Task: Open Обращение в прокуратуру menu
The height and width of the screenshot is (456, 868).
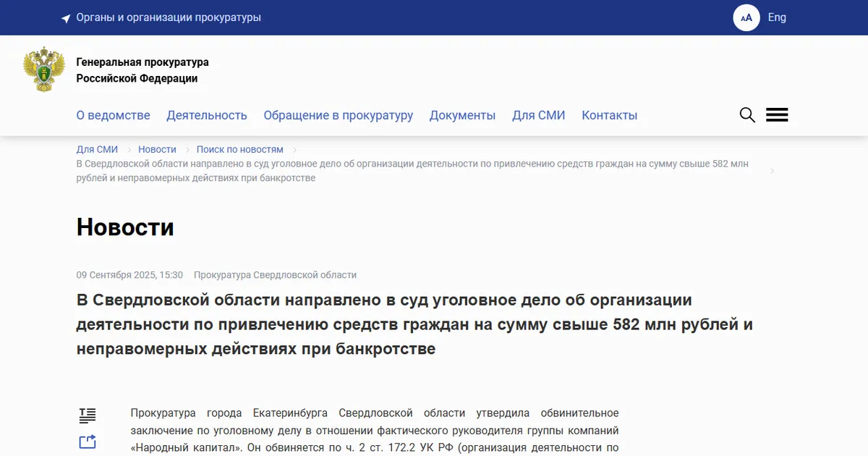Action: pyautogui.click(x=339, y=115)
